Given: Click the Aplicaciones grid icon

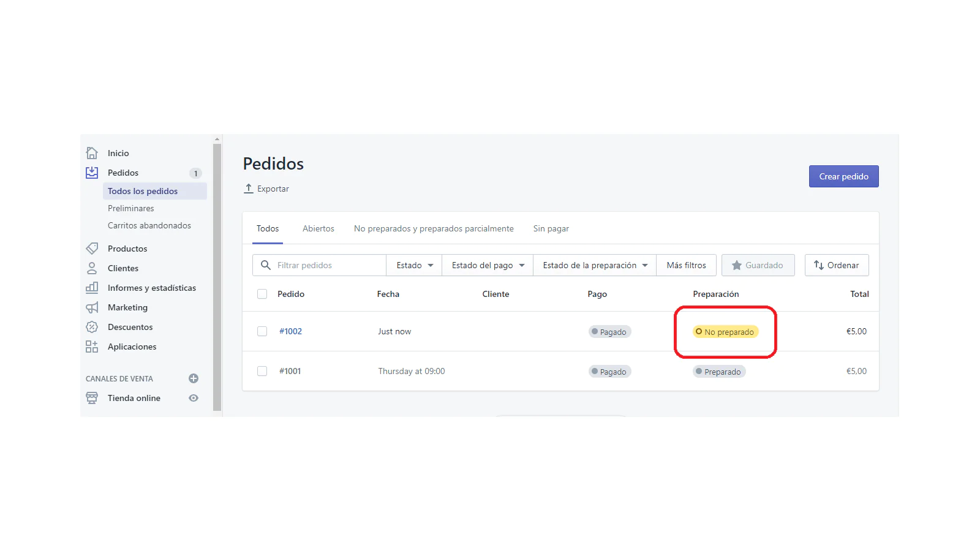Looking at the screenshot, I should pyautogui.click(x=92, y=347).
